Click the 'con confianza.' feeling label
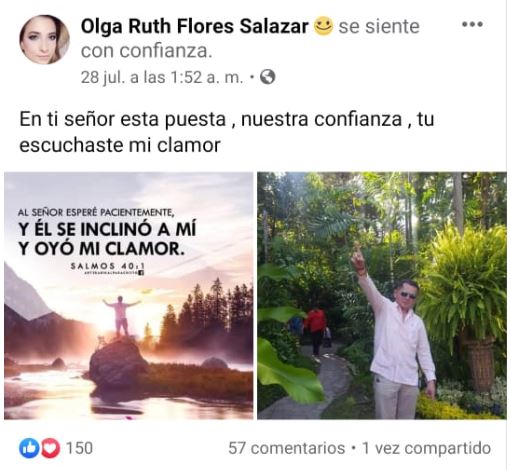Viewport: 511px width, 470px height. (x=147, y=51)
